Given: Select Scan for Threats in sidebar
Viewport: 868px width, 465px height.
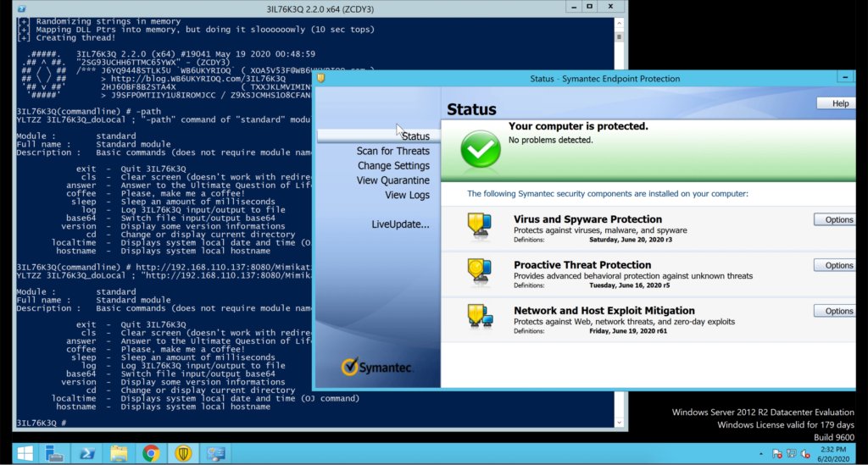Looking at the screenshot, I should coord(392,151).
